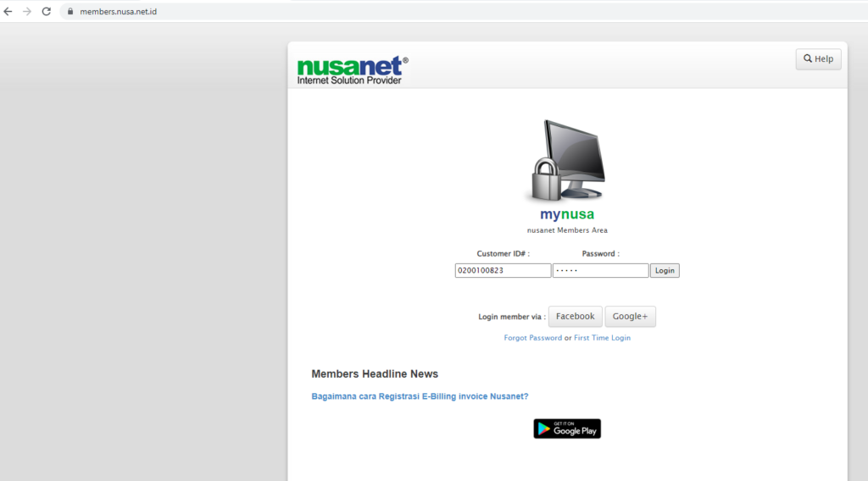Go back with the browser back arrow
This screenshot has width=868, height=481.
pos(8,12)
